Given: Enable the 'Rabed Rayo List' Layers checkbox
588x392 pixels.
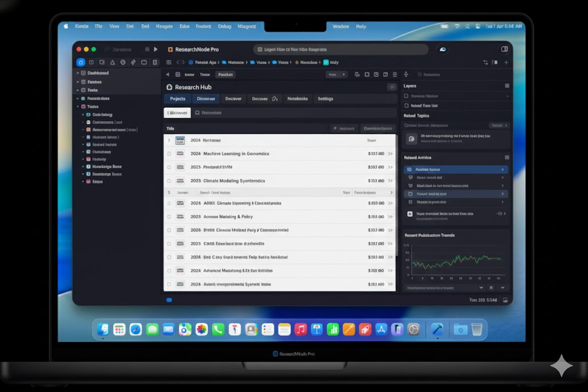Looking at the screenshot, I should point(406,106).
